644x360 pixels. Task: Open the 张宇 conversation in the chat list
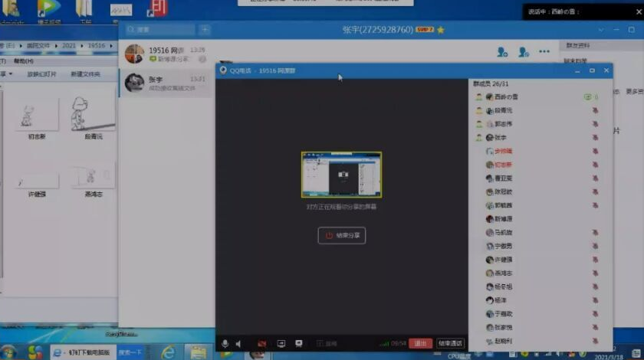pyautogui.click(x=166, y=83)
